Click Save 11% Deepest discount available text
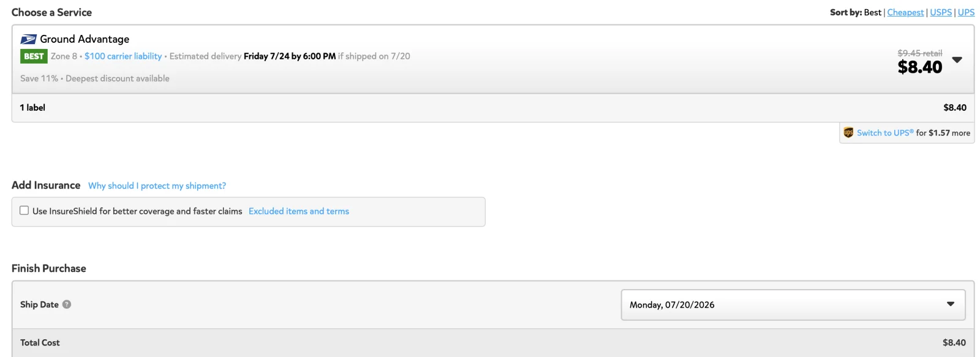Image resolution: width=980 pixels, height=357 pixels. coord(95,78)
